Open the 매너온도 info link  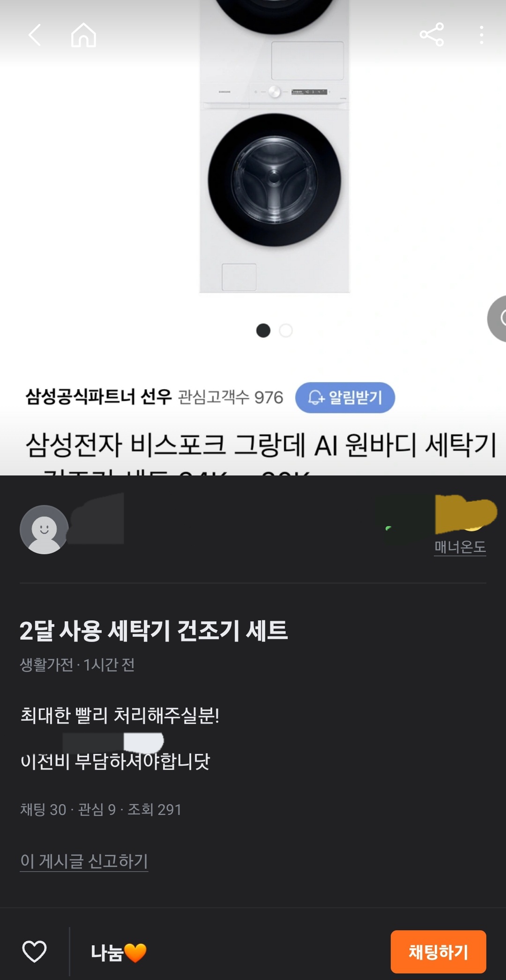460,547
